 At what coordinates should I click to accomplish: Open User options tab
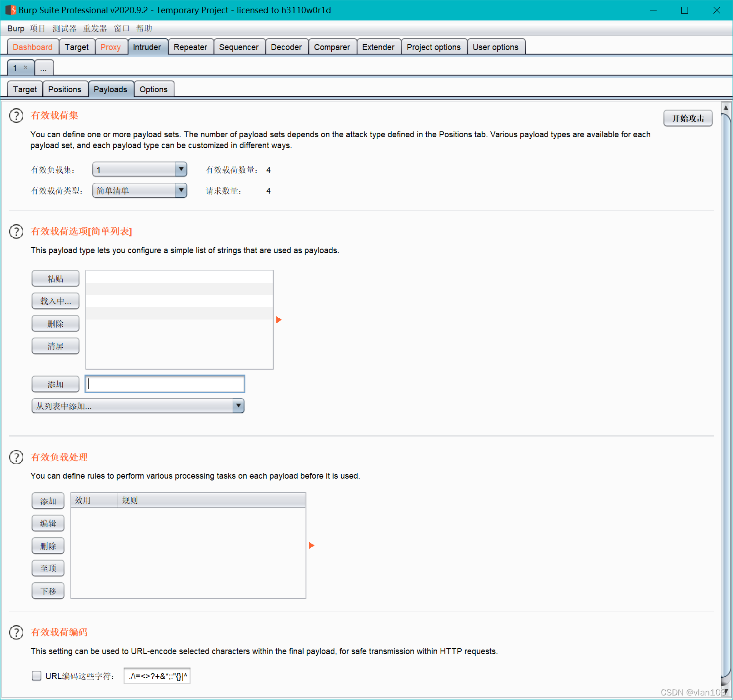coord(496,47)
